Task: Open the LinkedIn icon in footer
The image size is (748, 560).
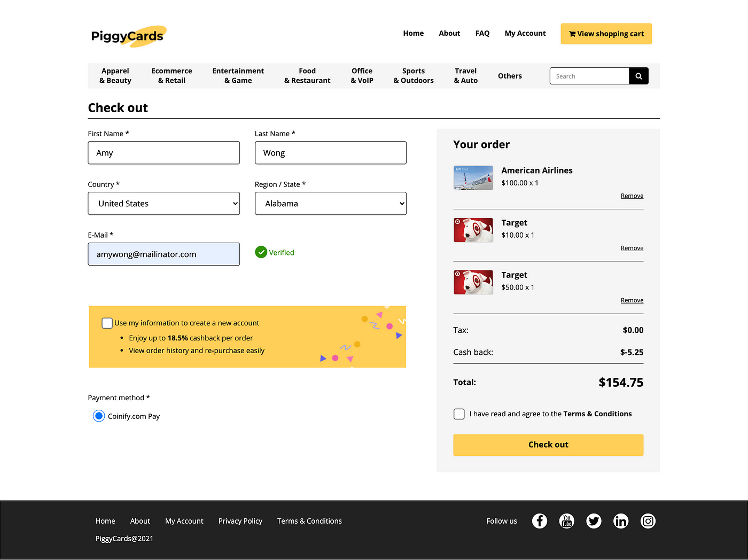Action: click(x=621, y=521)
